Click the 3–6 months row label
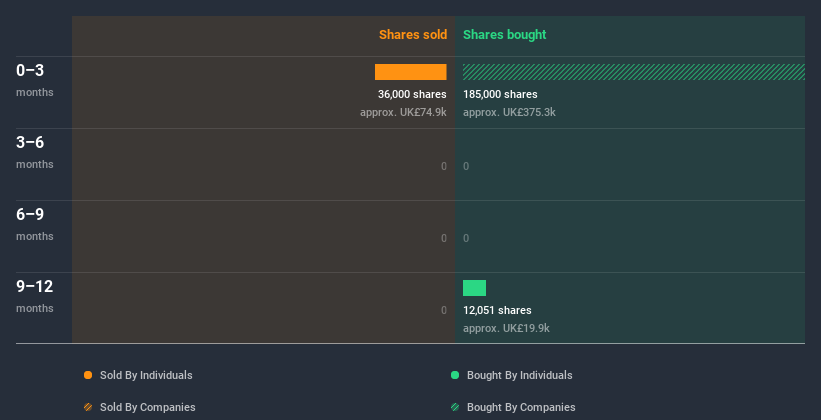 point(35,152)
